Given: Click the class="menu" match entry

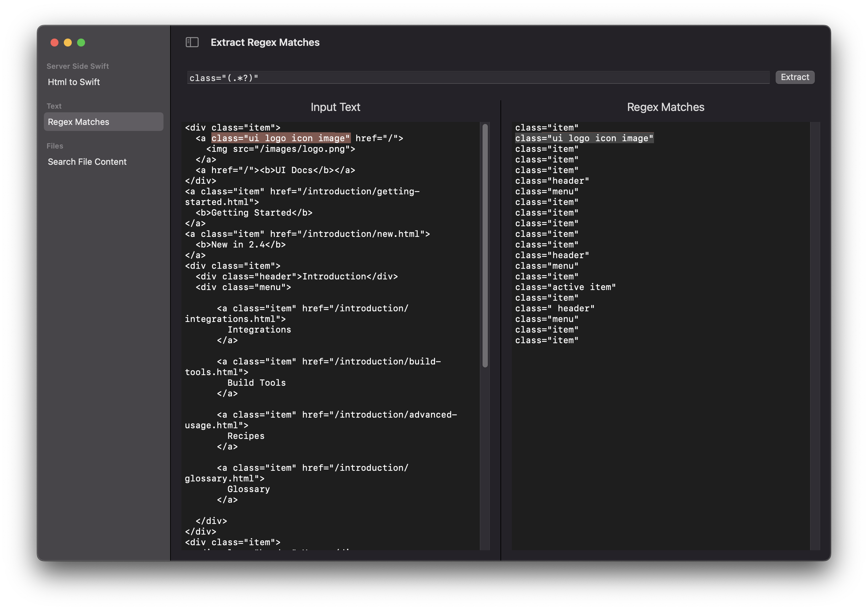Looking at the screenshot, I should 547,191.
